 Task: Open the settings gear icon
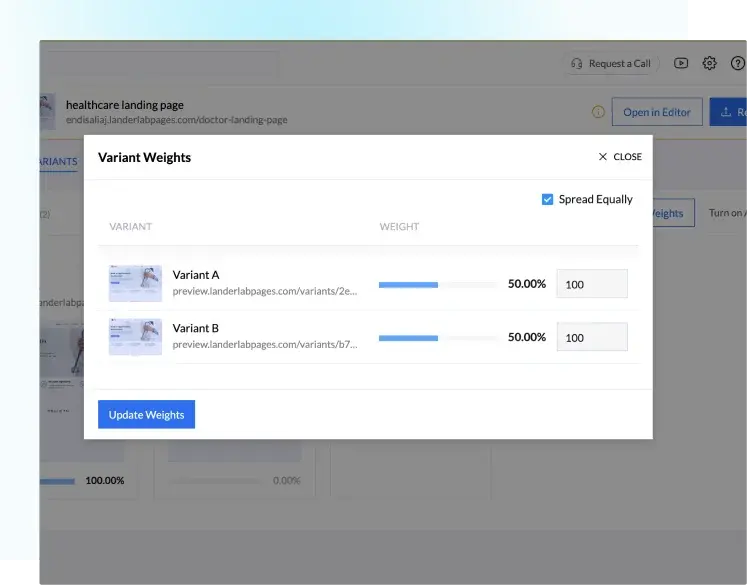(709, 63)
